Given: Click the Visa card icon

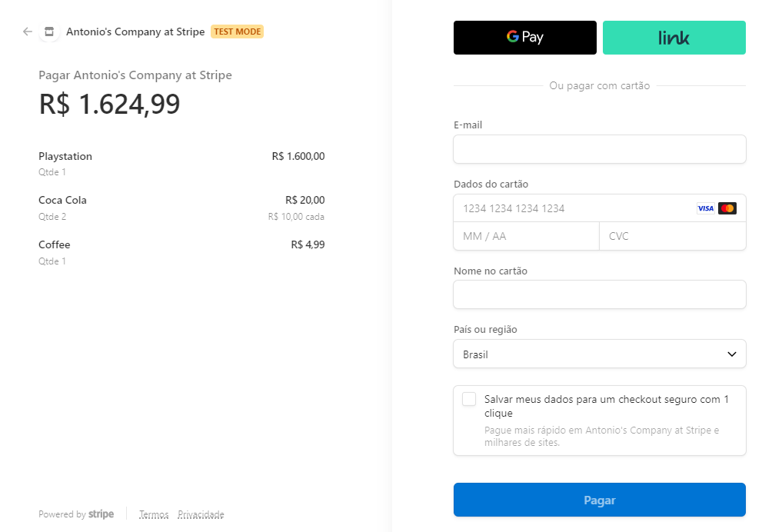Looking at the screenshot, I should coord(705,208).
